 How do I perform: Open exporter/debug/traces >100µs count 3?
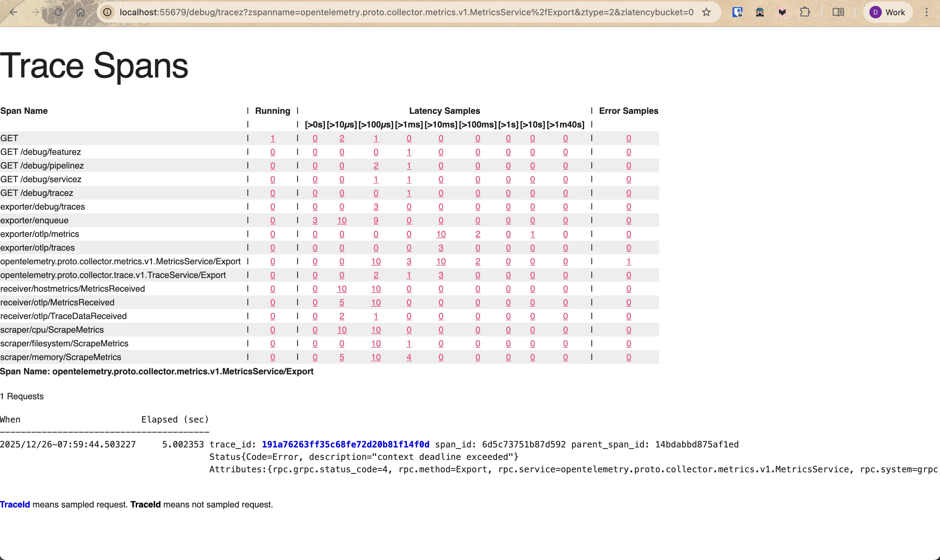(376, 207)
